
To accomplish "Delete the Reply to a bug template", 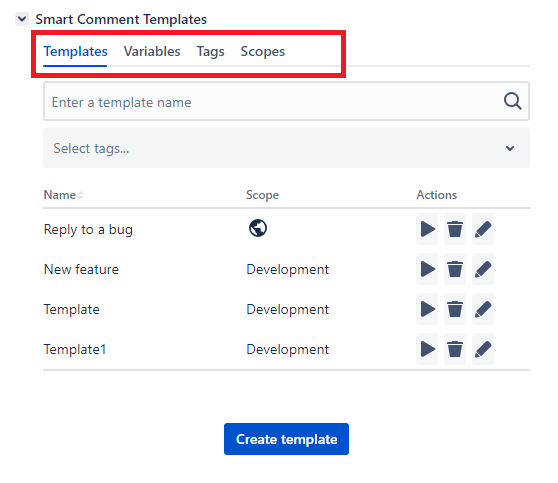I will click(454, 229).
